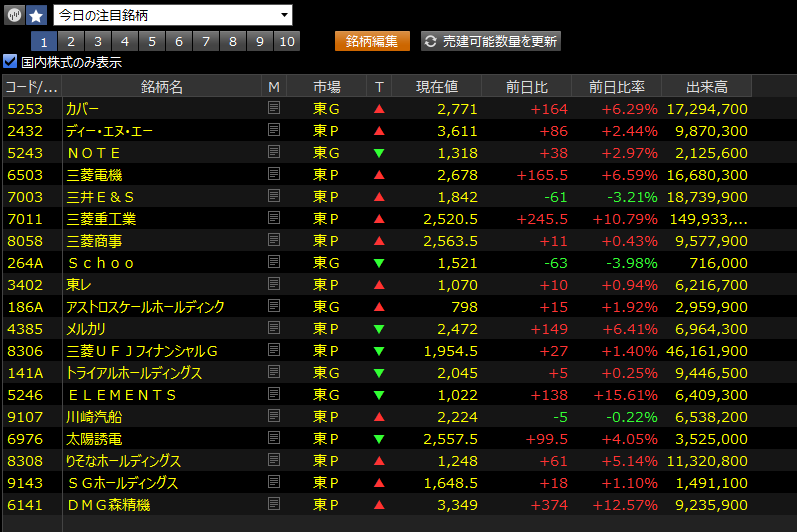The image size is (797, 532).
Task: Click volume 716,000 in Schoo row
Action: (718, 263)
